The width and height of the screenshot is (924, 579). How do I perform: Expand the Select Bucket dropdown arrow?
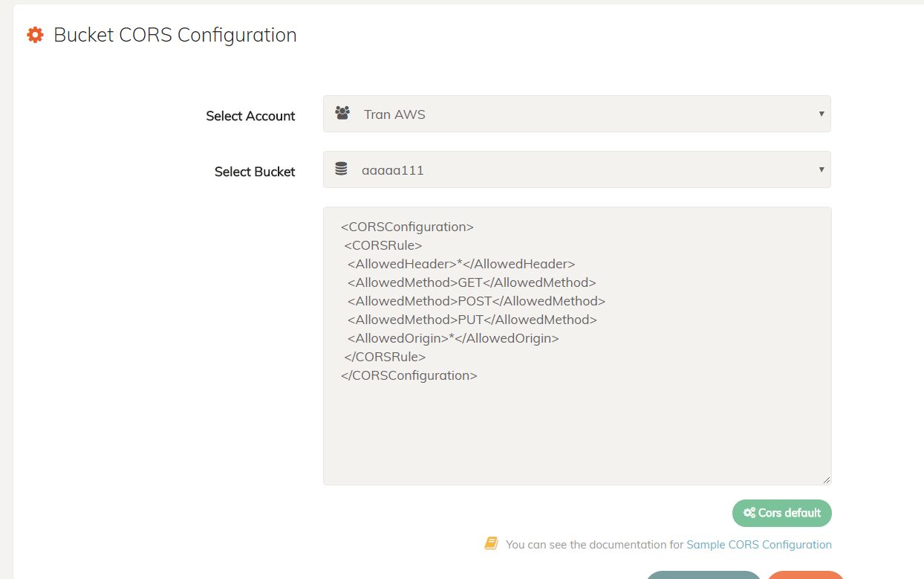pos(821,169)
